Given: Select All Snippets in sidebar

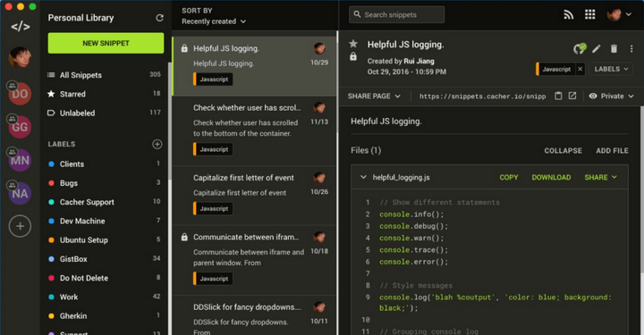Looking at the screenshot, I should click(105, 75).
